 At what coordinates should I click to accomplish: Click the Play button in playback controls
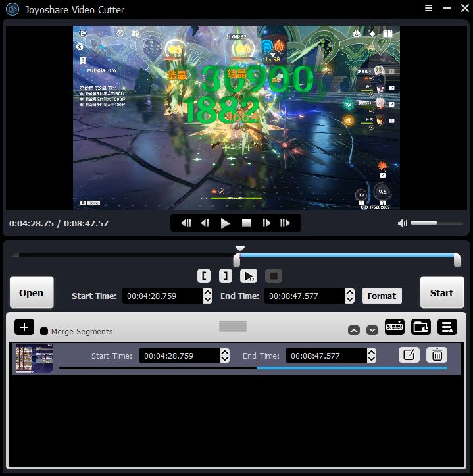(226, 223)
